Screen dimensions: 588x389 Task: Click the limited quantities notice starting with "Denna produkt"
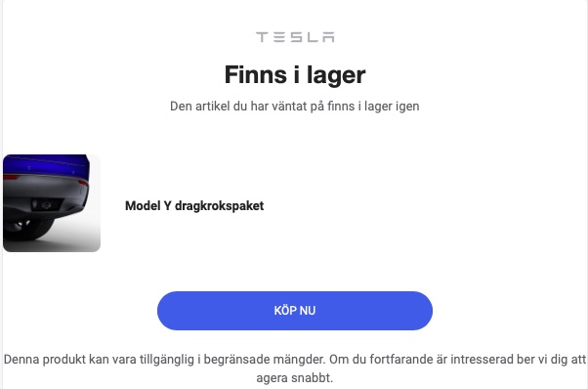click(x=295, y=368)
